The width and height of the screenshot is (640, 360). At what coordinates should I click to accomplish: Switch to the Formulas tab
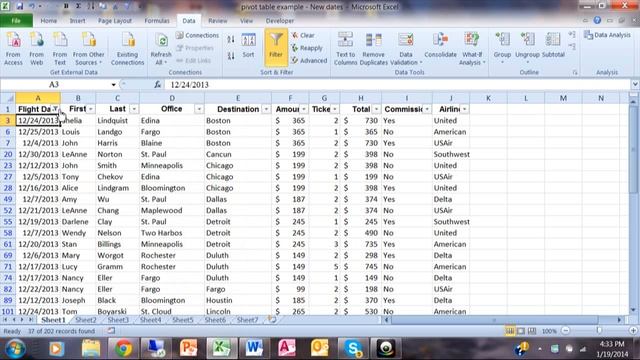pyautogui.click(x=157, y=21)
